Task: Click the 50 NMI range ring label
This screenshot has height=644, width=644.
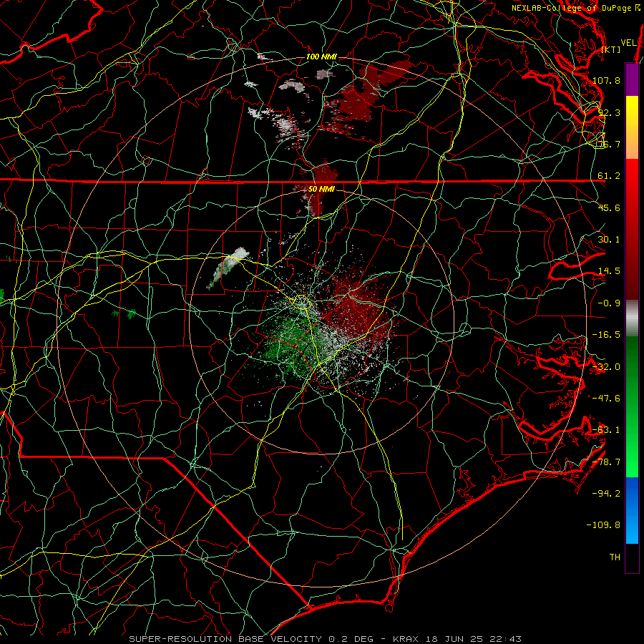Action: [x=321, y=189]
